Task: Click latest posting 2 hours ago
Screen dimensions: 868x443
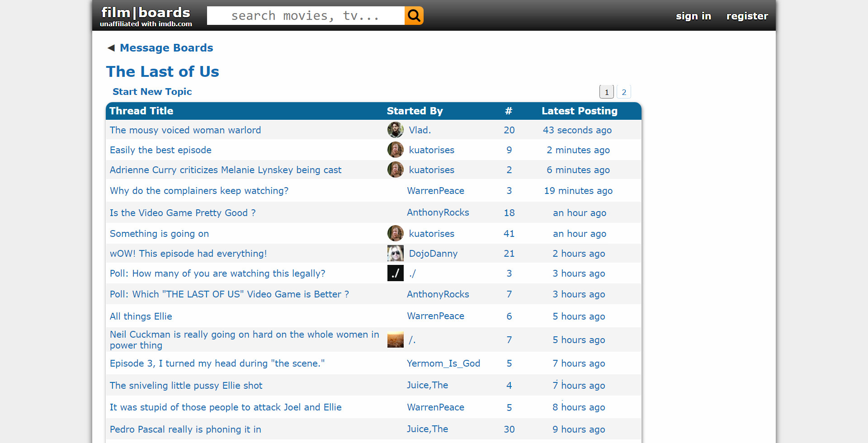Action: (x=579, y=254)
